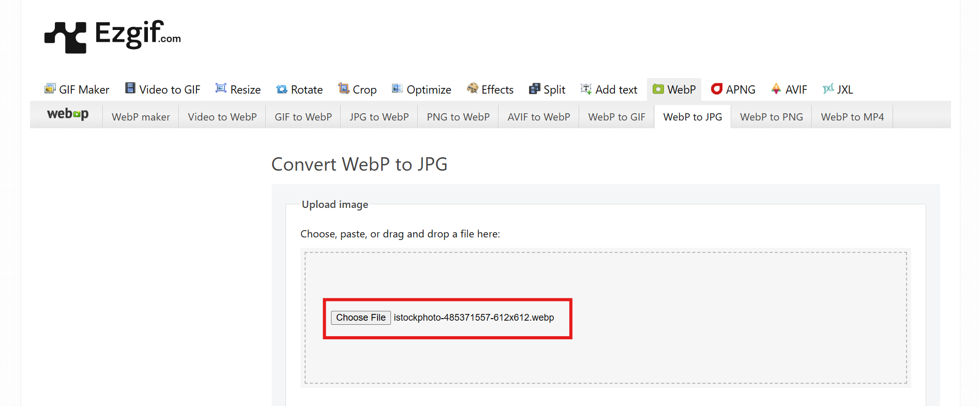Switch to WebP to PNG tab
The width and height of the screenshot is (980, 406).
point(771,117)
